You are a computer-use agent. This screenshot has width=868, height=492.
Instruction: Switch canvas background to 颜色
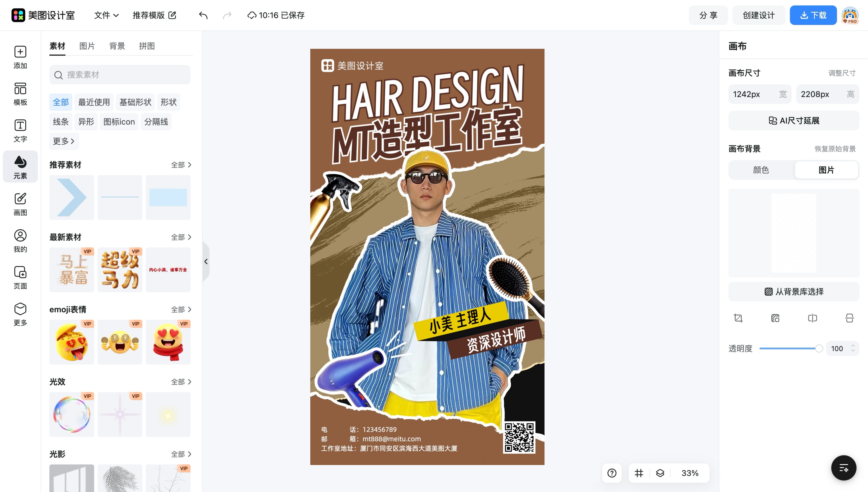(761, 170)
